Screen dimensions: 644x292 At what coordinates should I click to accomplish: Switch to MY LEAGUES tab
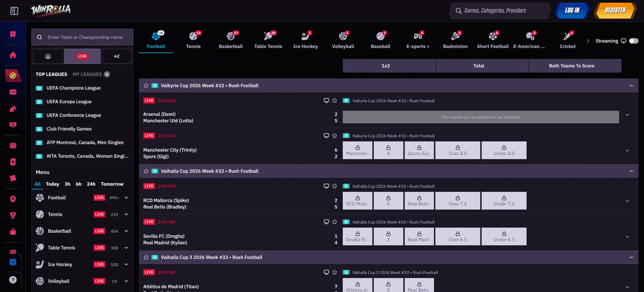91,74
